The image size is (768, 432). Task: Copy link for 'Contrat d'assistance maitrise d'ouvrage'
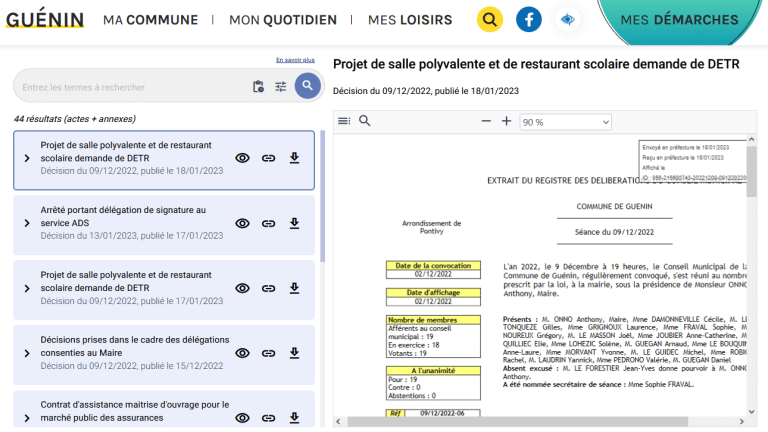[x=268, y=418]
